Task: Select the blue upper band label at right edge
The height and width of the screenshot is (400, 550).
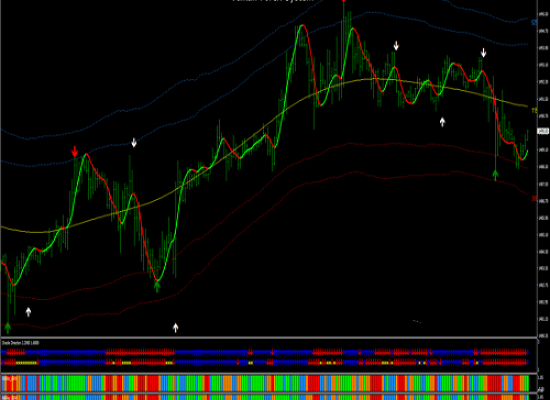Action: click(534, 22)
